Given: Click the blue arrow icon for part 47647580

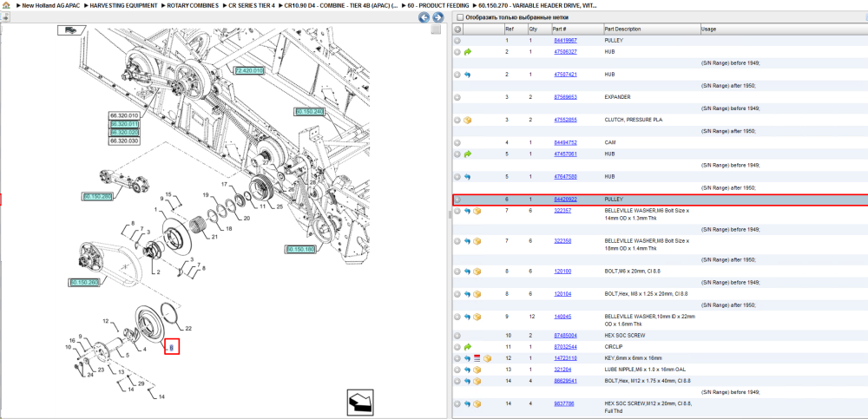Looking at the screenshot, I should 468,177.
